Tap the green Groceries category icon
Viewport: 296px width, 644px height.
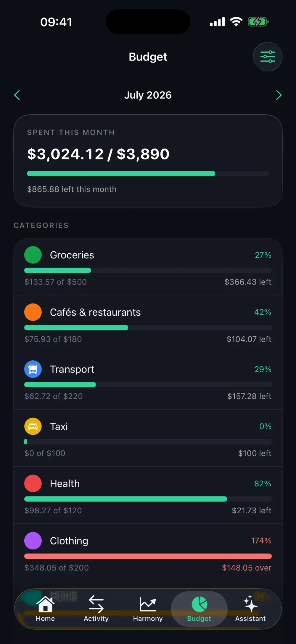tap(33, 255)
